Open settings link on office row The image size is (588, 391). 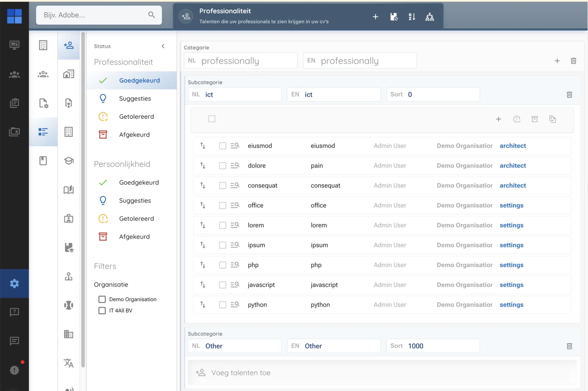(x=512, y=205)
